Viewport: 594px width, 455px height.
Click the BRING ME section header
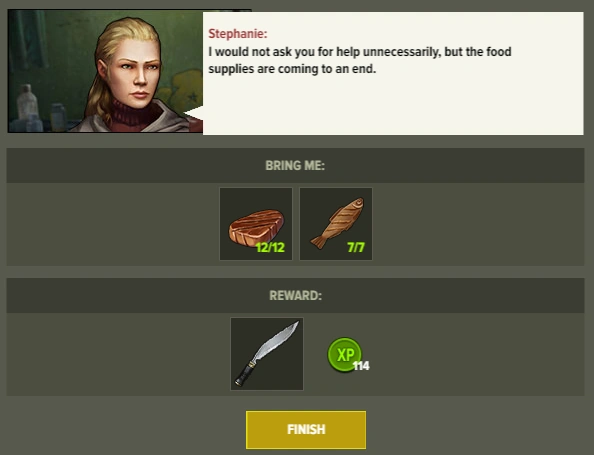(295, 166)
